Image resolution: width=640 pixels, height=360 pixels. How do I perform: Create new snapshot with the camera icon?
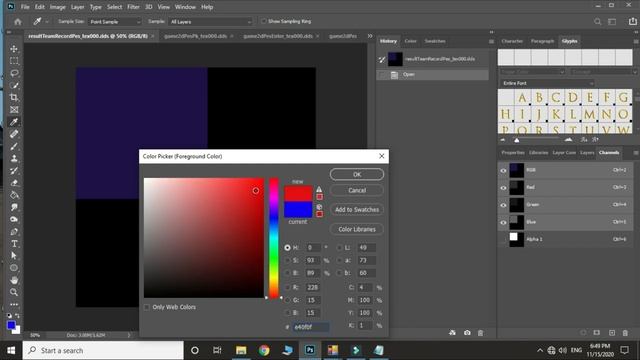467,333
